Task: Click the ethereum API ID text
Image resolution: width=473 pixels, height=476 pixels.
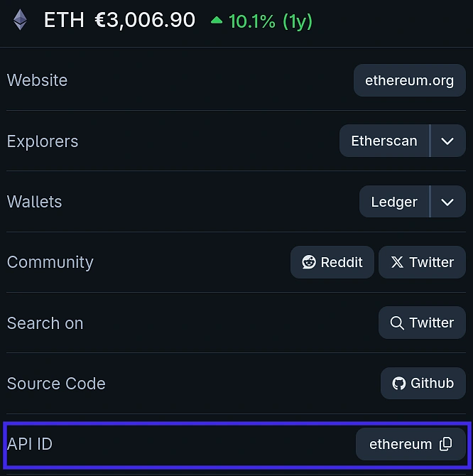Action: (401, 444)
